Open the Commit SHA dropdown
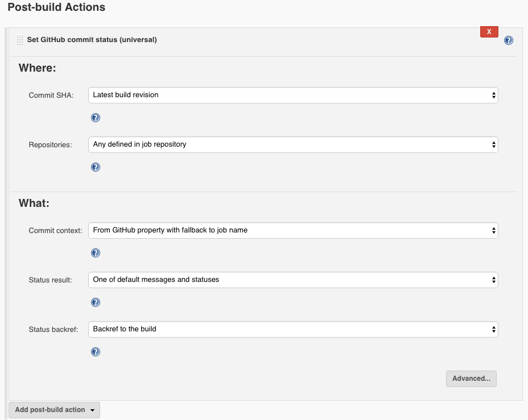Screen dimensions: 528x420 click(x=293, y=95)
